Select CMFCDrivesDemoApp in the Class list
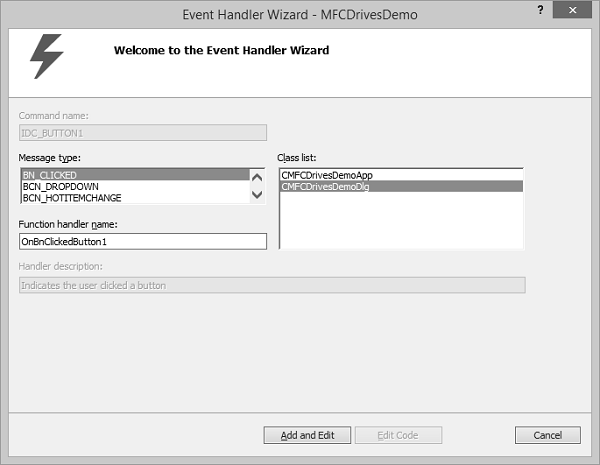Viewport: 600px width, 465px height. (x=327, y=175)
